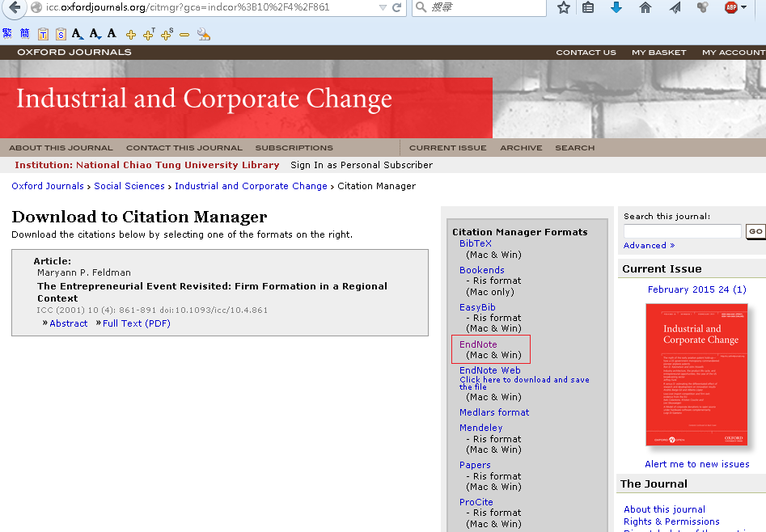
Task: Click the yellow plus S icon
Action: pyautogui.click(x=167, y=34)
